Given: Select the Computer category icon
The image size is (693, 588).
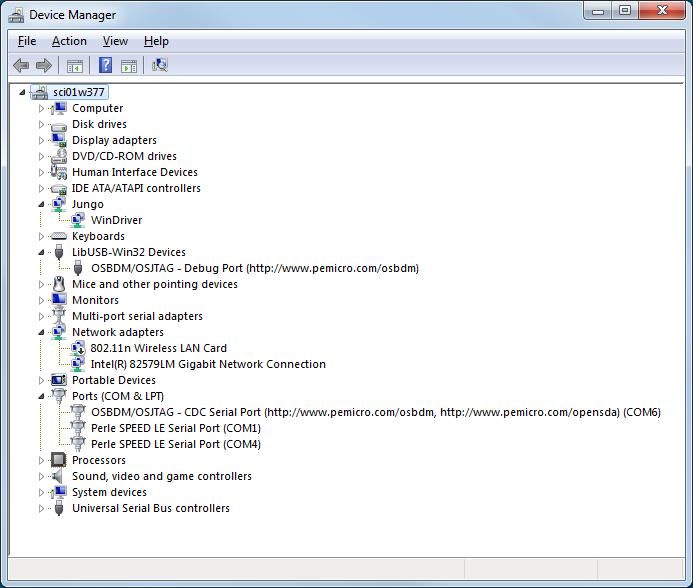Looking at the screenshot, I should (x=58, y=108).
